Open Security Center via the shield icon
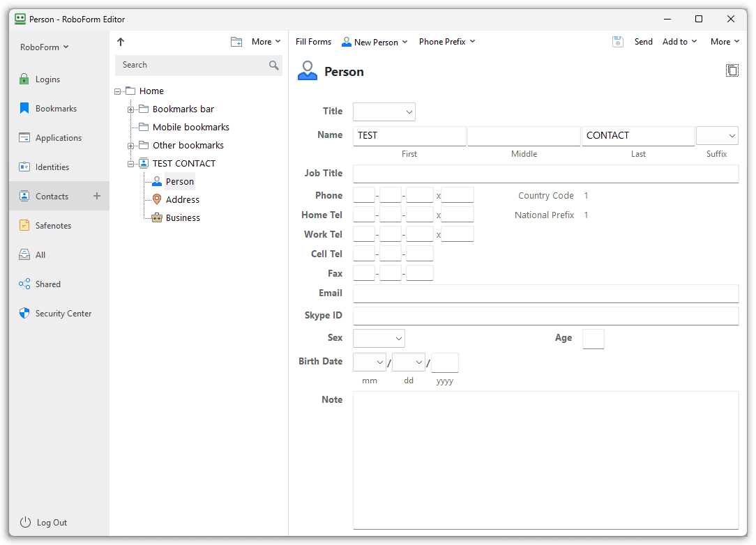The image size is (756, 545). pos(24,313)
